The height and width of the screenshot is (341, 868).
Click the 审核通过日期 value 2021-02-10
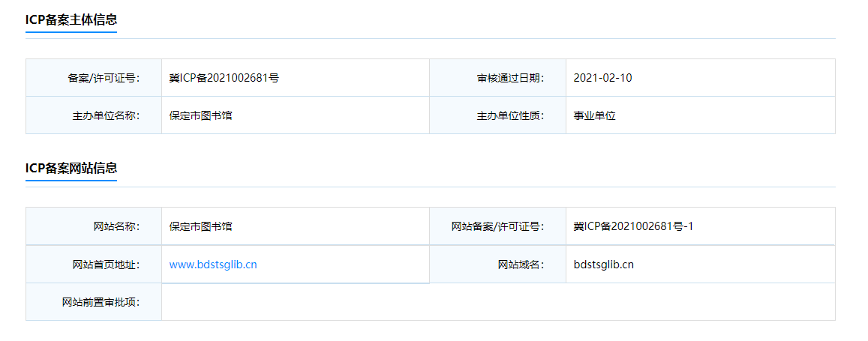[603, 78]
